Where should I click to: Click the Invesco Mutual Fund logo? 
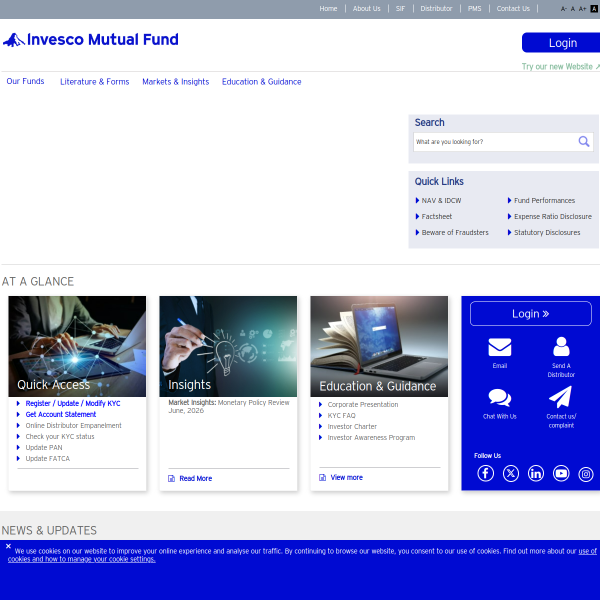tap(91, 40)
